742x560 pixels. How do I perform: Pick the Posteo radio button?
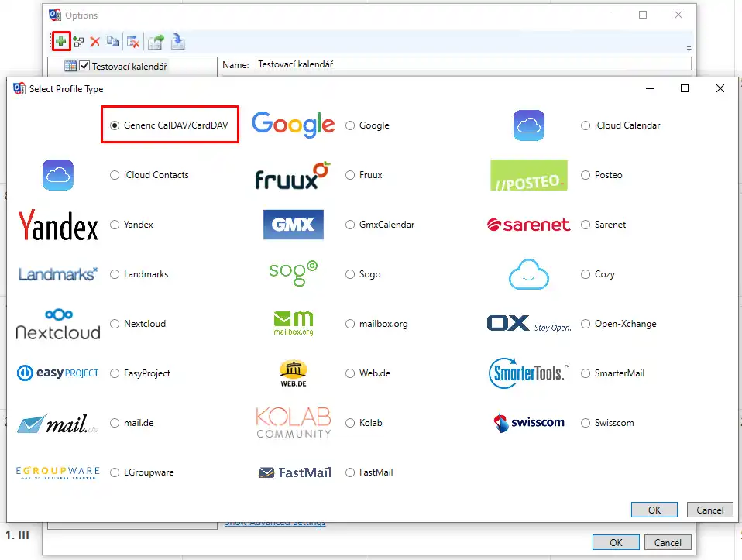point(586,175)
